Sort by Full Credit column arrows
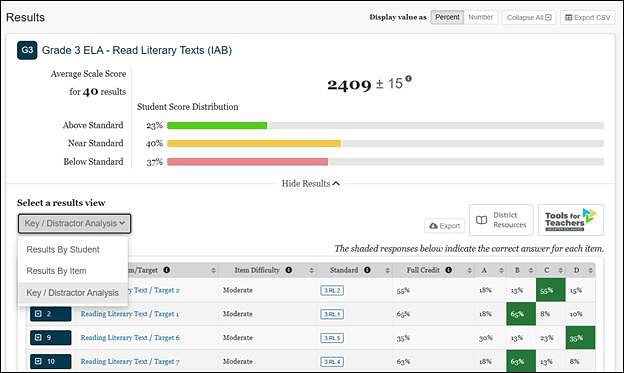Image resolution: width=624 pixels, height=373 pixels. (x=470, y=270)
